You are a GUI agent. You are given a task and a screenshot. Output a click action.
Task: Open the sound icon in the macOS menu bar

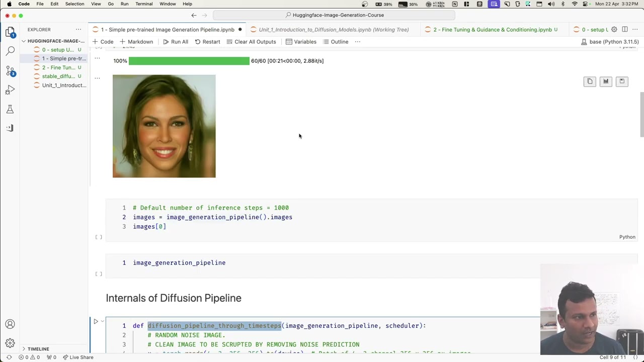point(551,4)
